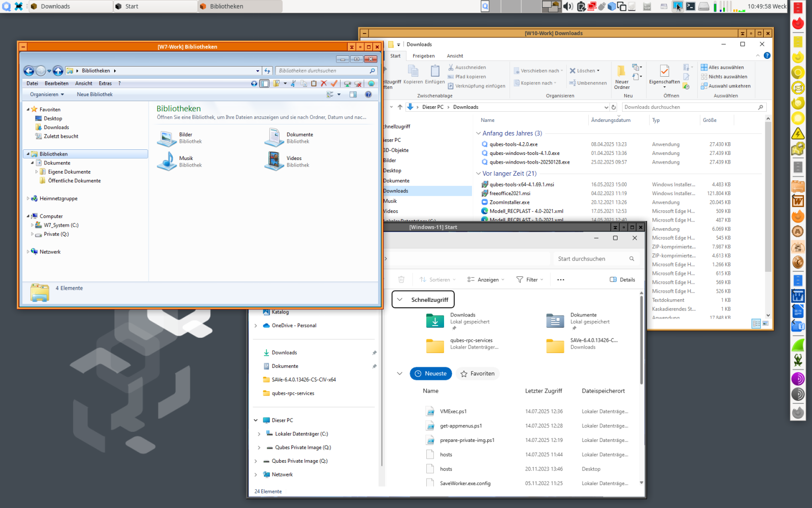Click the Paste clipboard icon in W7 toolbar
The height and width of the screenshot is (508, 812).
click(x=314, y=84)
